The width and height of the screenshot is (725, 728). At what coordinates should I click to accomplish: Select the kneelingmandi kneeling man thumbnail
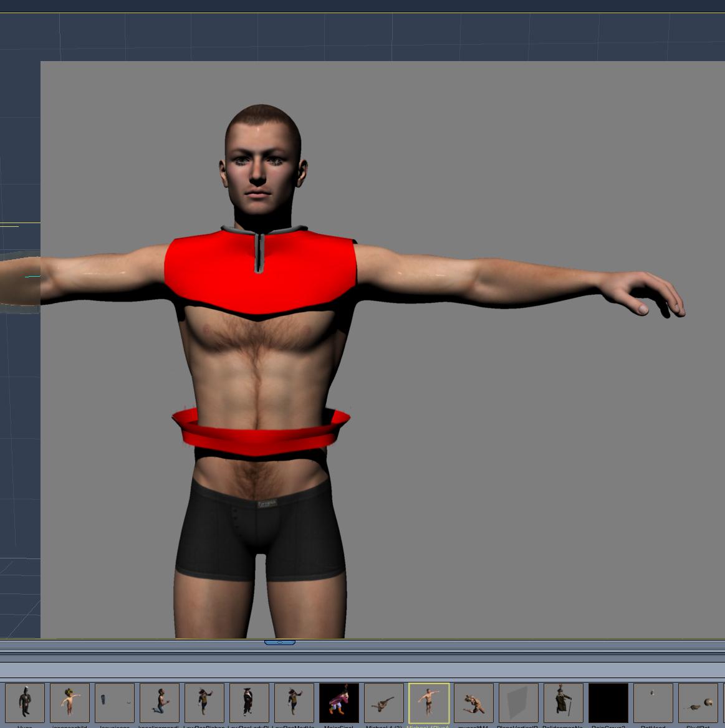[160, 702]
